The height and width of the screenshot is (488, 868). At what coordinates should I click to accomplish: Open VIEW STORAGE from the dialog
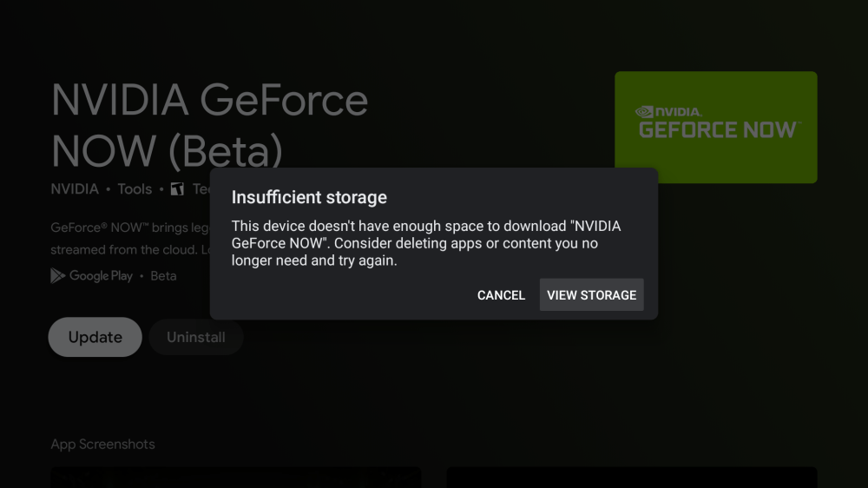tap(591, 295)
